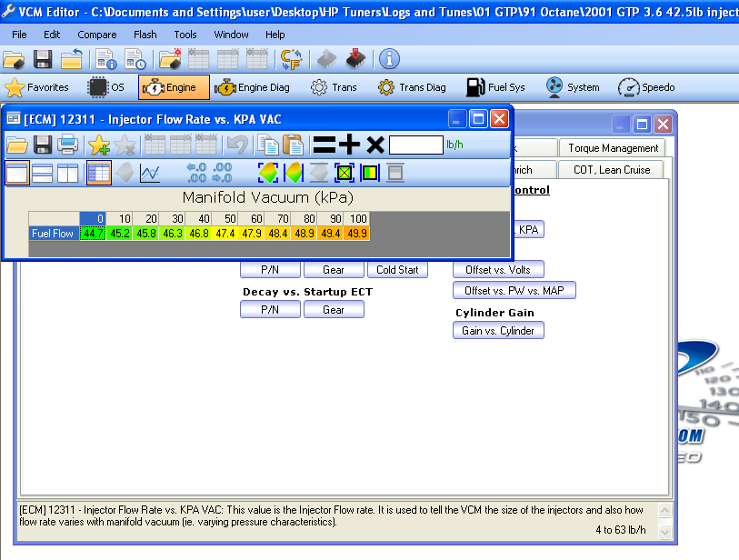This screenshot has height=560, width=739.
Task: Click first interpolate shape icon with brackets
Action: point(268,173)
